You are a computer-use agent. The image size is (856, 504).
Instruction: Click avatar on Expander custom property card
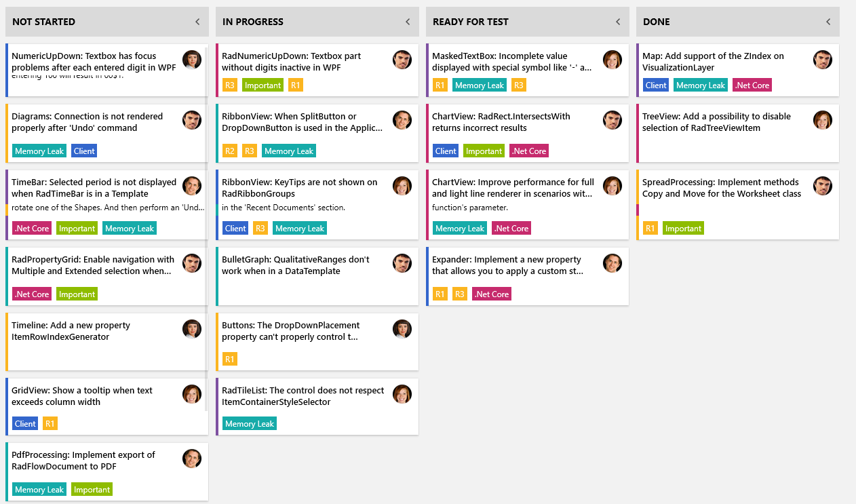[x=612, y=263]
